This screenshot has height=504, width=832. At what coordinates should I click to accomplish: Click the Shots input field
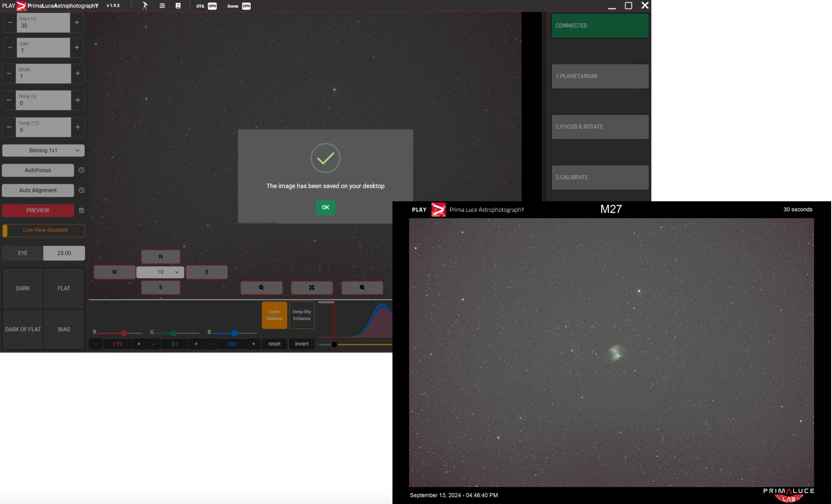pyautogui.click(x=43, y=74)
